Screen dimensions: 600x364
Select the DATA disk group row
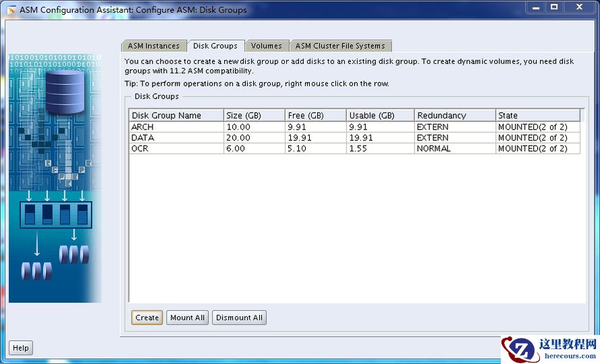click(355, 138)
